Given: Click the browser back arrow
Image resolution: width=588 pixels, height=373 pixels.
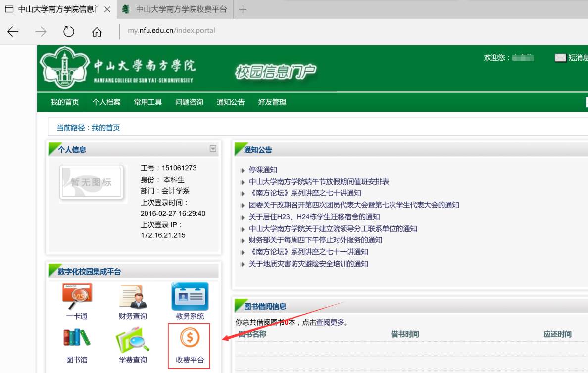Looking at the screenshot, I should (x=13, y=32).
